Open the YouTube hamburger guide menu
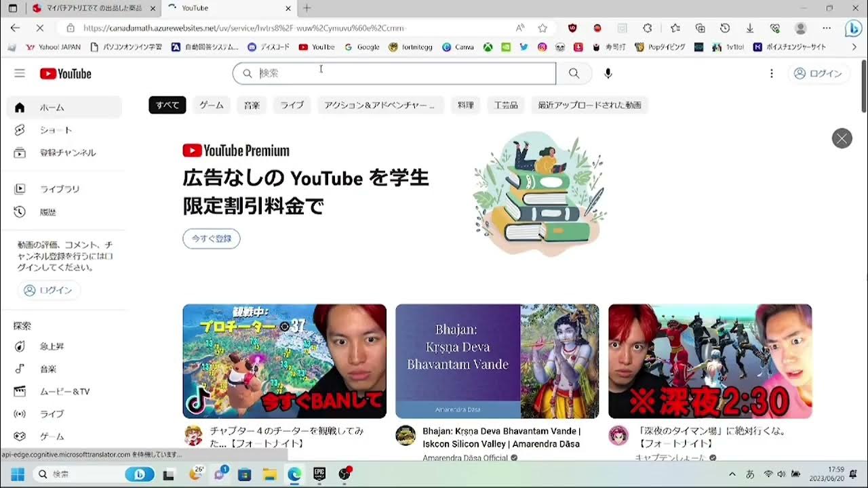868x488 pixels. [19, 73]
